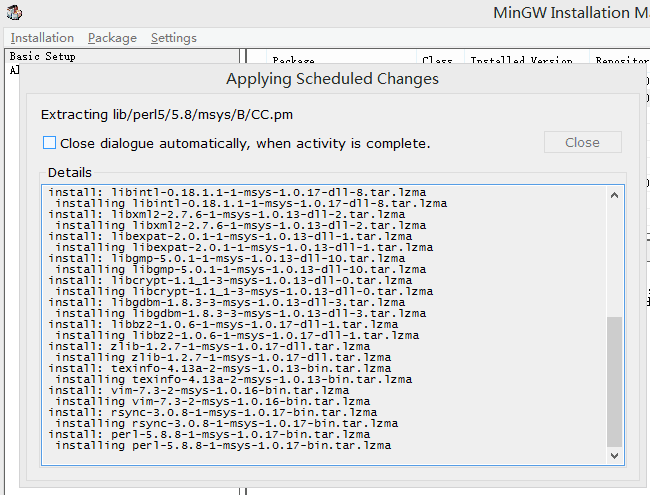Image resolution: width=650 pixels, height=495 pixels.
Task: Select Basic Setup in left panel
Action: tap(43, 56)
